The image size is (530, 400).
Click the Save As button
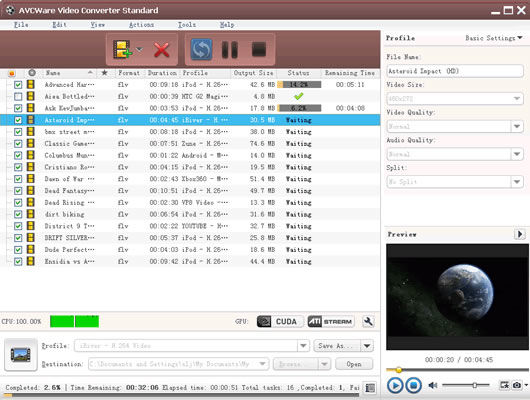tap(337, 346)
